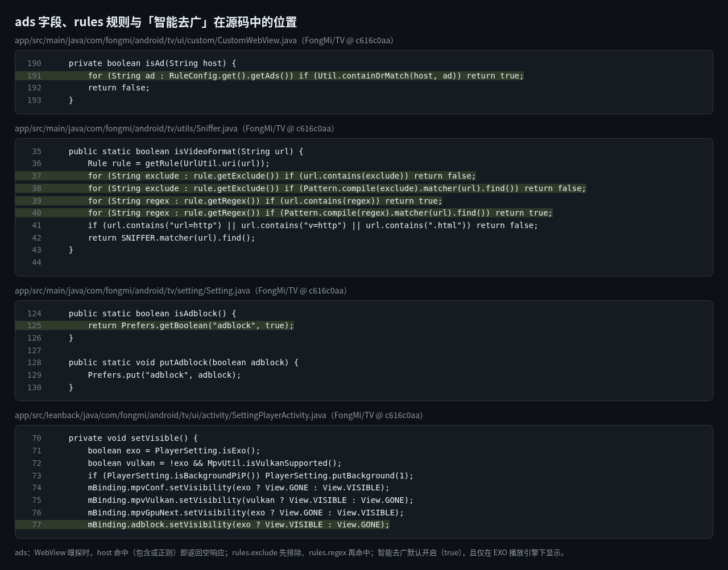Viewport: 728px width, 570px height.
Task: Click the 'return SNIFFER.matcher(url).find();' line
Action: click(171, 238)
